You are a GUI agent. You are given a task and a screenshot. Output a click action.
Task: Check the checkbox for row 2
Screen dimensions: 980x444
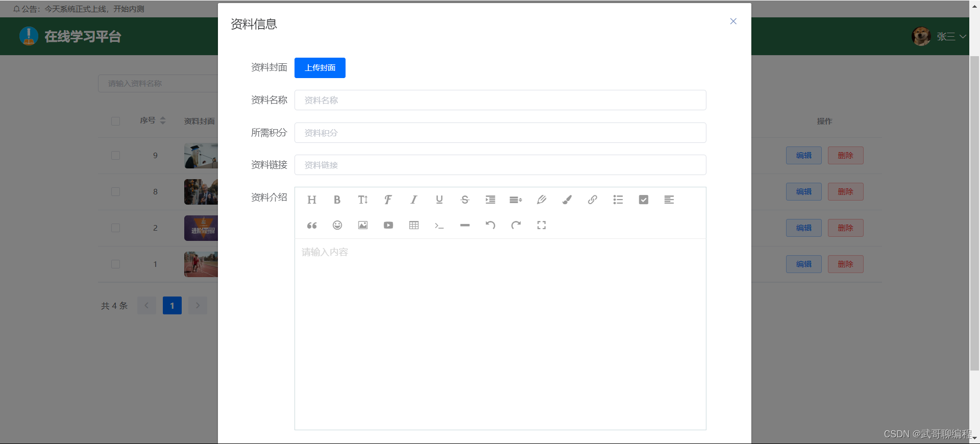pyautogui.click(x=116, y=228)
